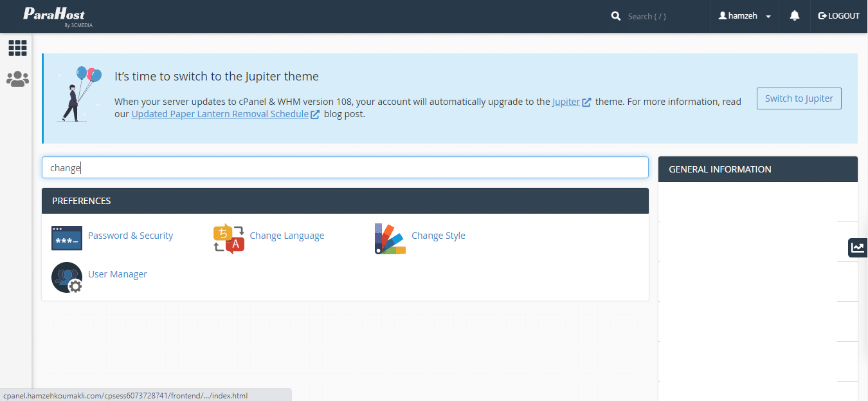Collapse the General Information panel header
Screen dimensions: 868x401
coord(757,169)
